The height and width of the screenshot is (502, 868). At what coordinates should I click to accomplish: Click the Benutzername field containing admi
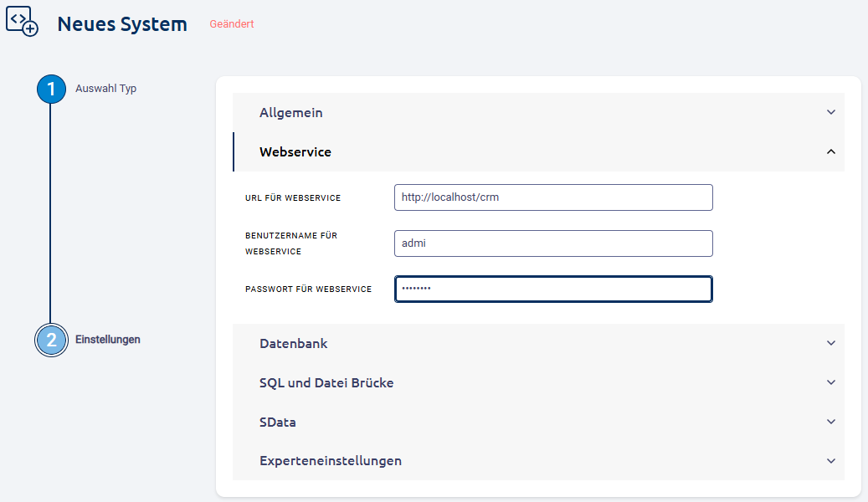click(552, 243)
